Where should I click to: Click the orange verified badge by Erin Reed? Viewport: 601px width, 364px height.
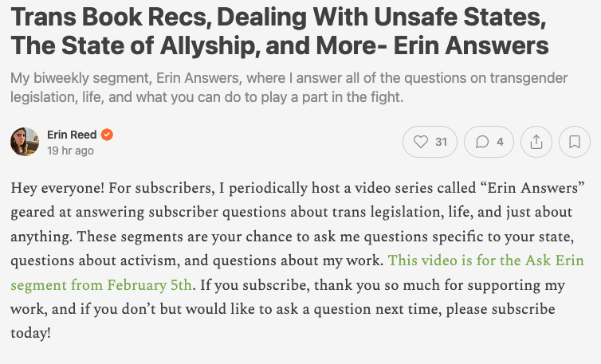coord(107,135)
